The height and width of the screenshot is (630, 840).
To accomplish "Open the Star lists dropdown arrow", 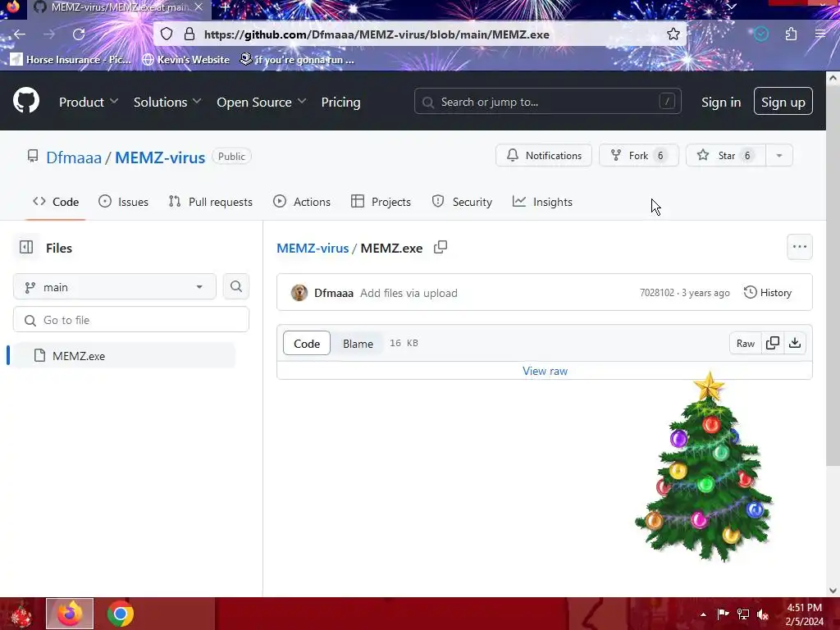I will pyautogui.click(x=779, y=155).
